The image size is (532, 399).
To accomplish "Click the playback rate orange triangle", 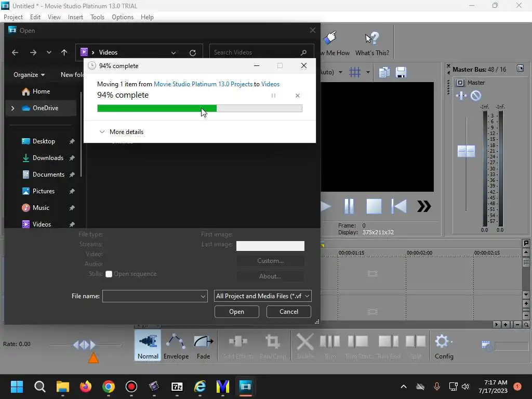I will point(94,358).
